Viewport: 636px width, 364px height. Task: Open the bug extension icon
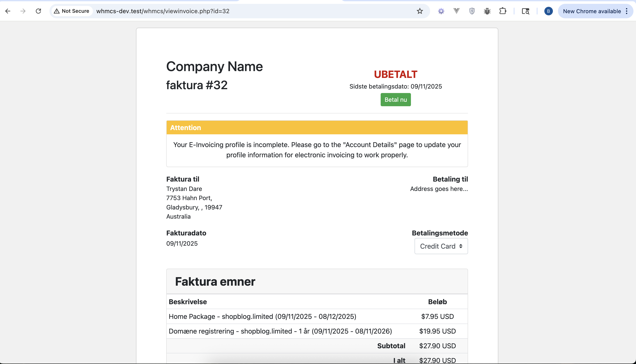point(487,11)
